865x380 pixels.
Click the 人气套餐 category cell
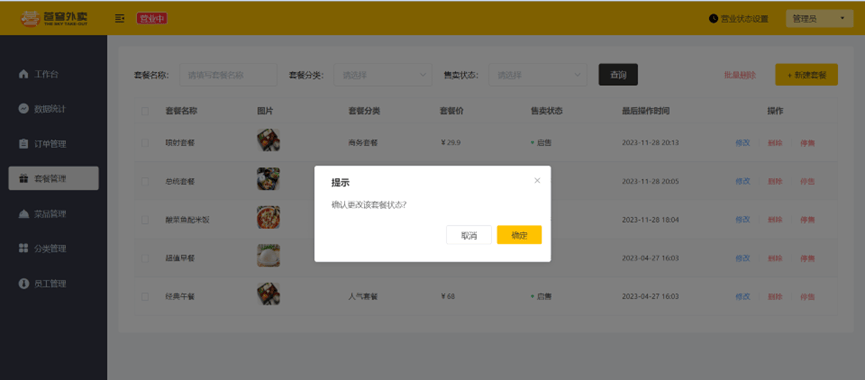pos(363,296)
